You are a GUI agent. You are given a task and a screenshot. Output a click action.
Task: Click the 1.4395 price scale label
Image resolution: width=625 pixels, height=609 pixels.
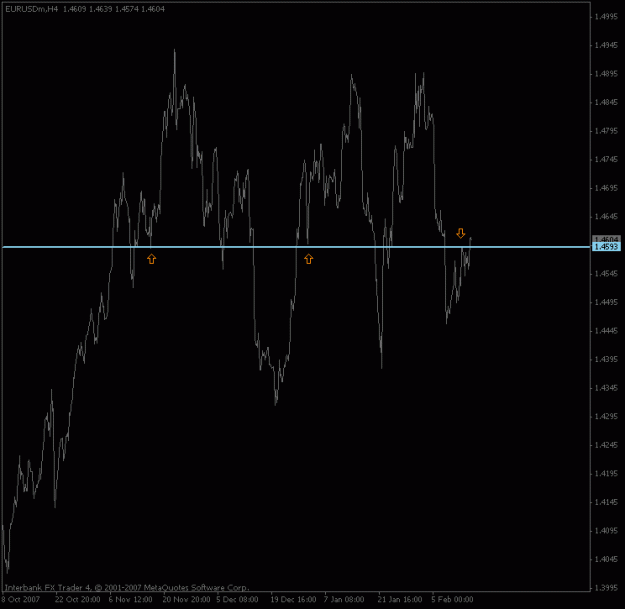pos(606,360)
